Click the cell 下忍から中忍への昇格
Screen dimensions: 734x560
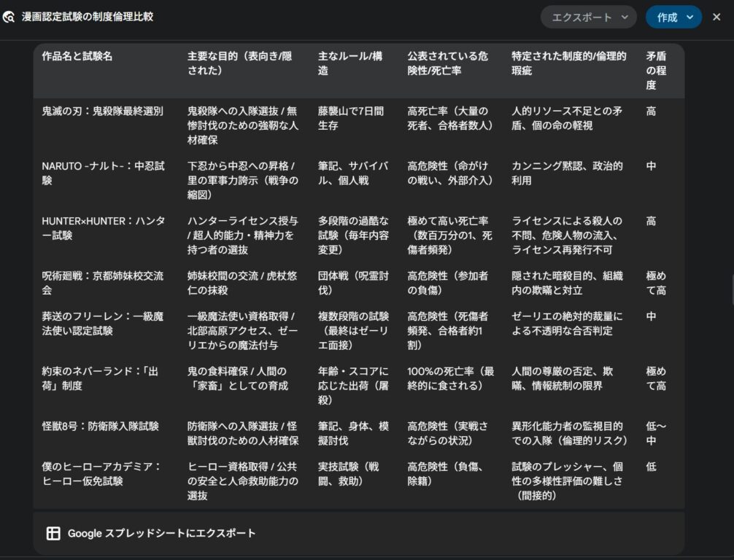coord(242,180)
